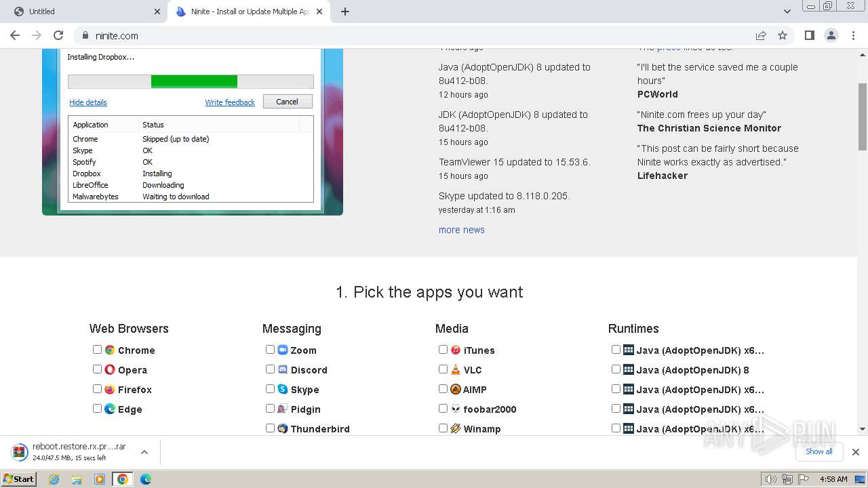Check the Thunderbird checkbox

[x=271, y=428]
